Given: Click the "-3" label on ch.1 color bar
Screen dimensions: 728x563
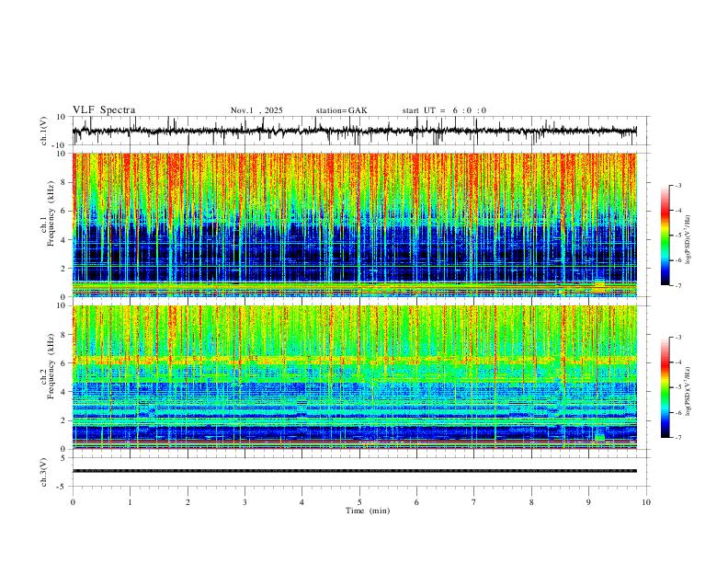Looking at the screenshot, I should coord(678,185).
